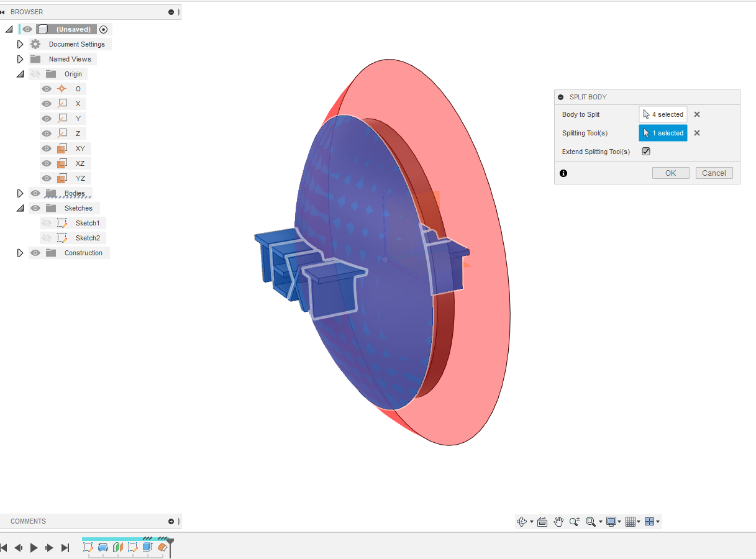Click the Zoom magnifier tool
Image resolution: width=756 pixels, height=559 pixels.
tap(575, 522)
